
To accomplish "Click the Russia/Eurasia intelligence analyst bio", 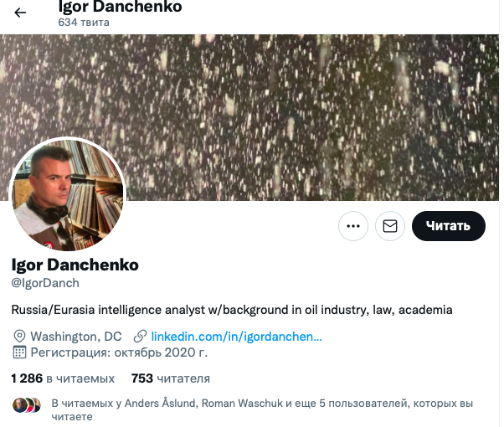I will pyautogui.click(x=232, y=310).
